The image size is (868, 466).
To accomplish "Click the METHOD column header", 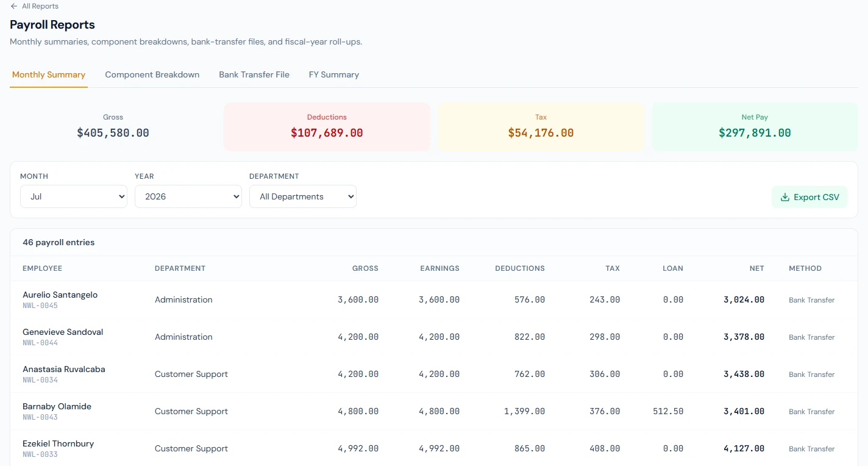I will [805, 268].
